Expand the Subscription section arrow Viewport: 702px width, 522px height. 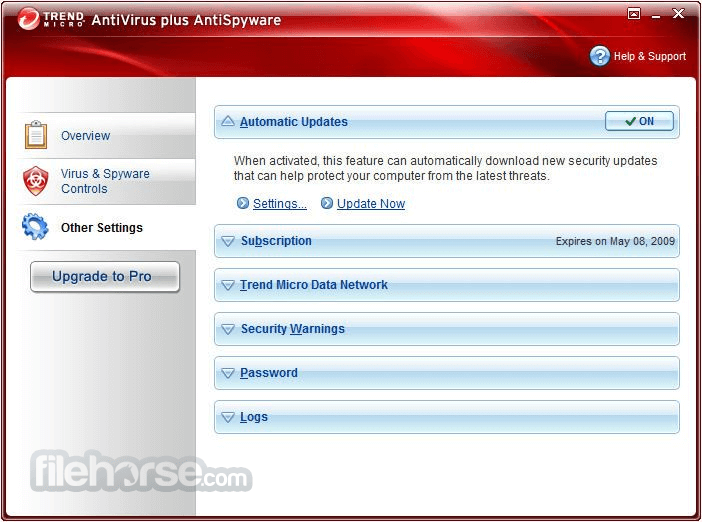(x=228, y=241)
